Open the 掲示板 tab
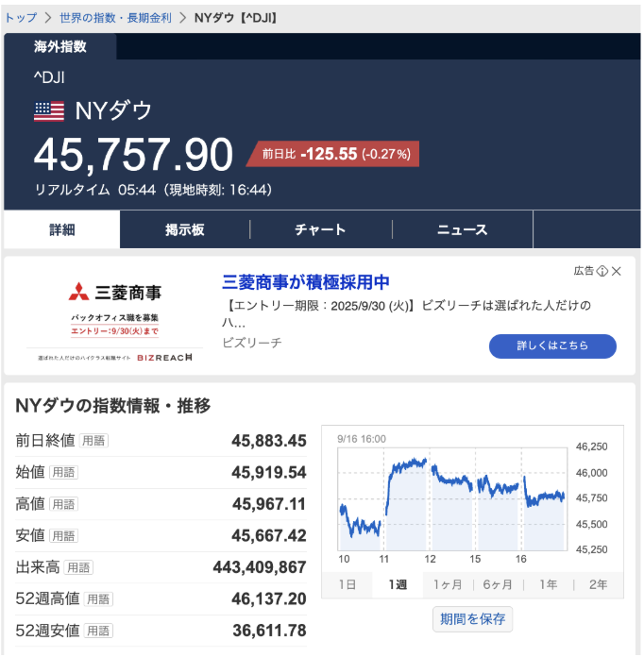 click(x=184, y=229)
